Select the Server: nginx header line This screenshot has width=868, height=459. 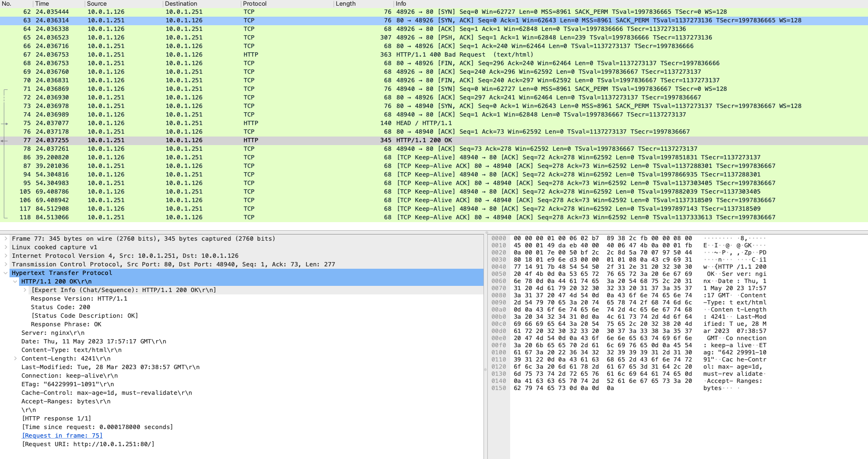coord(53,333)
